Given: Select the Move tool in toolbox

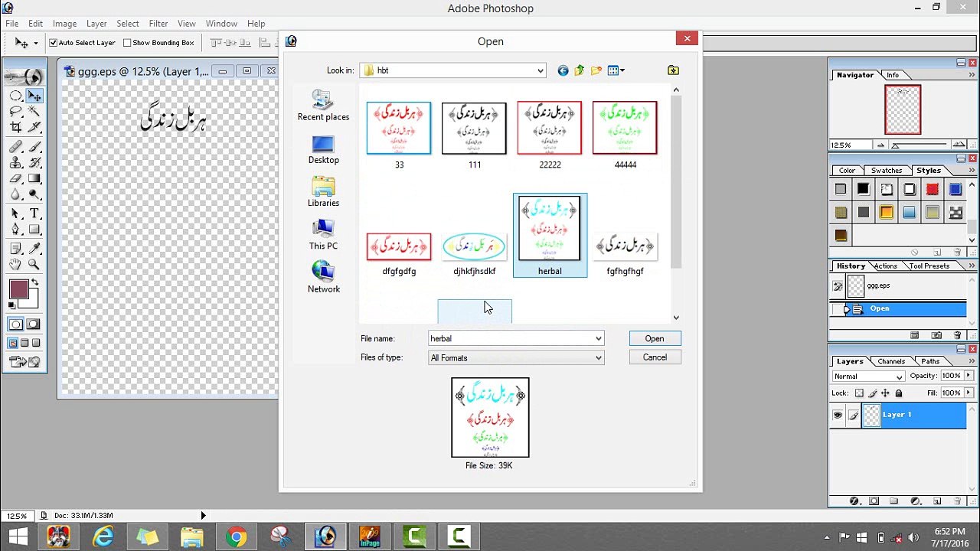Looking at the screenshot, I should 34,96.
